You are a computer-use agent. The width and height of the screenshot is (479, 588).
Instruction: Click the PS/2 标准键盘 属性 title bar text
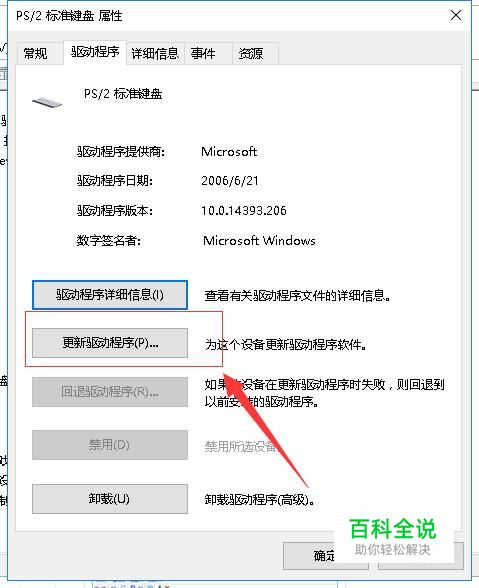click(x=69, y=16)
